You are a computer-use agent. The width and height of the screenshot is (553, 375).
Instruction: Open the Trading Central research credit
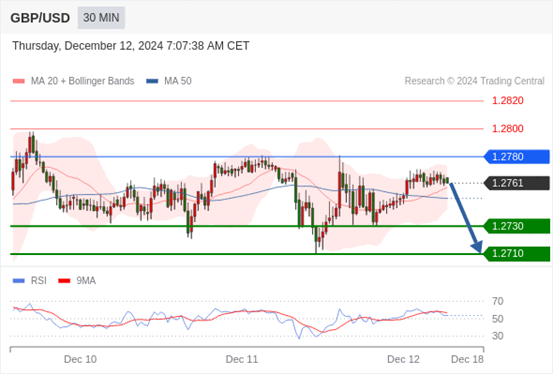474,81
